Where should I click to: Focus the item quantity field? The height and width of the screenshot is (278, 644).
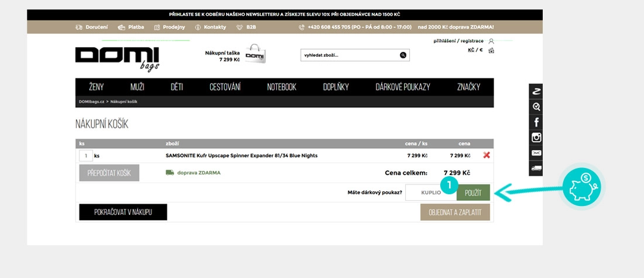[x=85, y=156]
